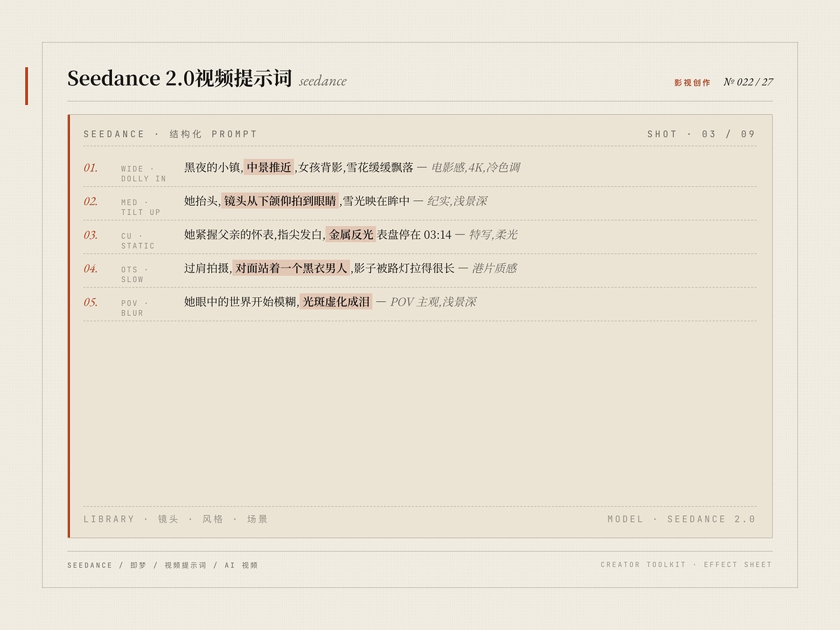Click '视频提示词' in the bottom breadcrumb
The image size is (840, 630).
click(x=185, y=565)
